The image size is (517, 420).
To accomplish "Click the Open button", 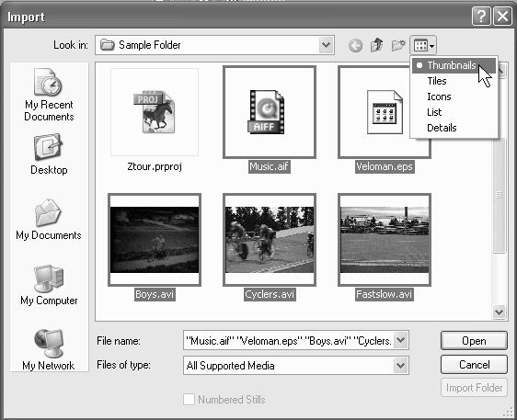I will tap(474, 341).
